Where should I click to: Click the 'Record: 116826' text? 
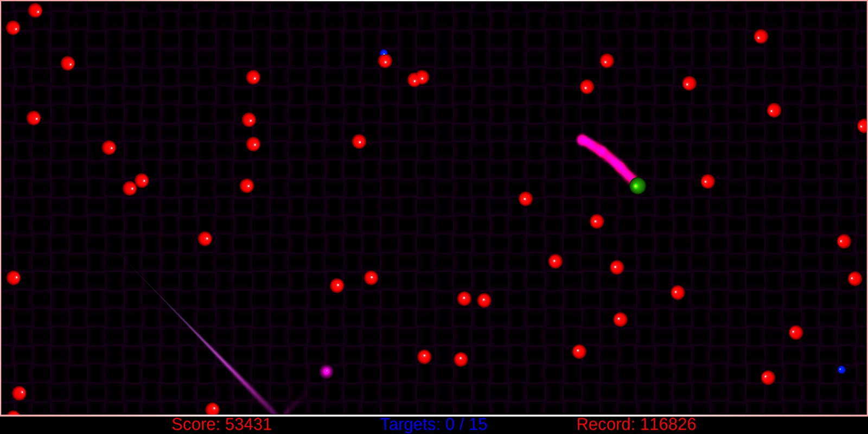click(x=636, y=424)
